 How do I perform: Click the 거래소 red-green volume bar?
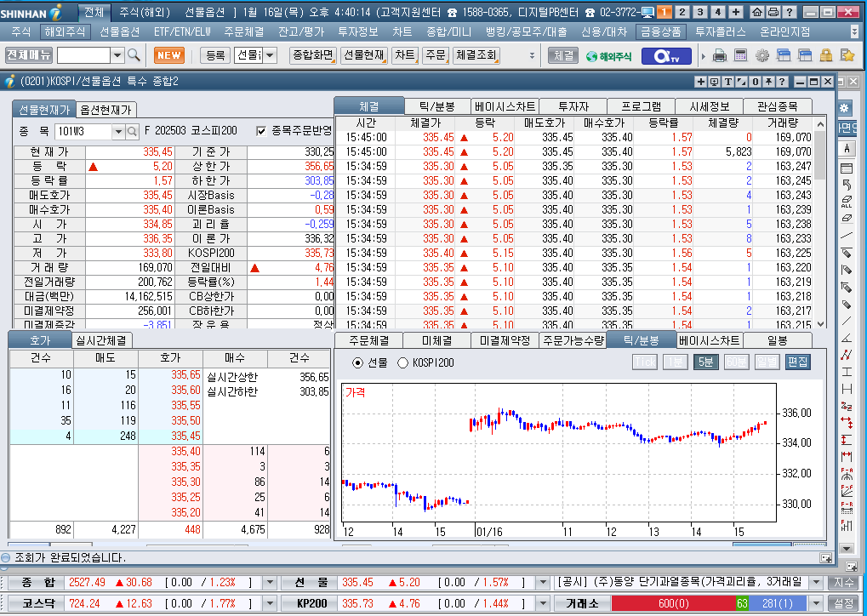click(x=709, y=603)
